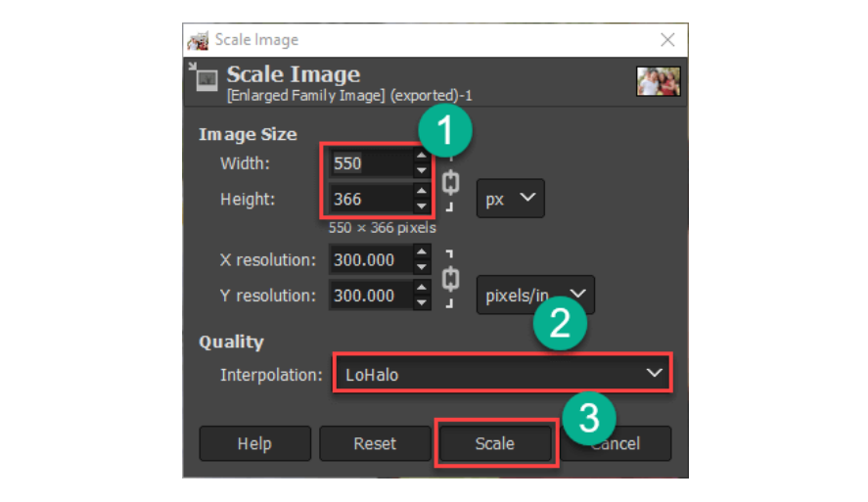Increase Width using the up arrow
The height and width of the screenshot is (502, 868).
[x=421, y=157]
